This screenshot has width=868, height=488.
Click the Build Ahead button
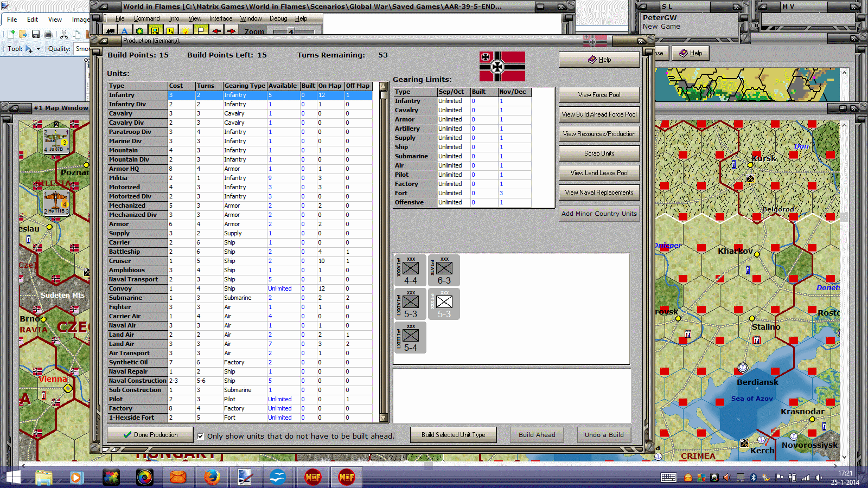pos(537,435)
